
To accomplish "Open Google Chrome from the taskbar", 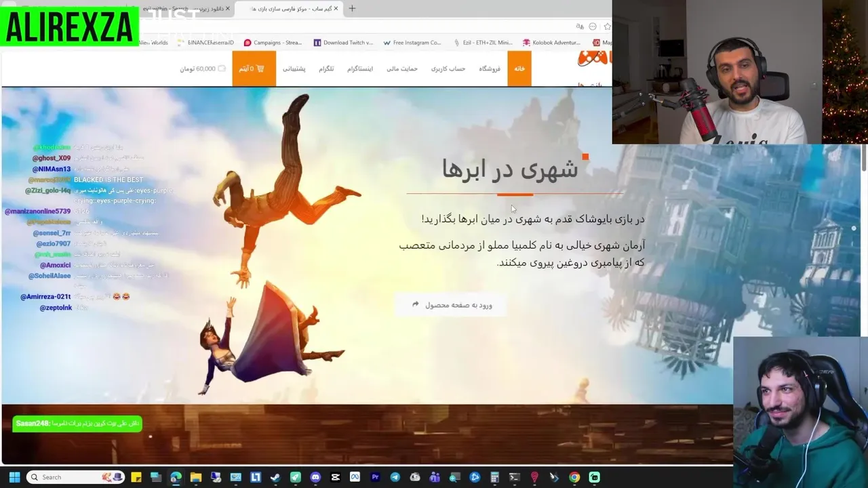I will [x=574, y=477].
